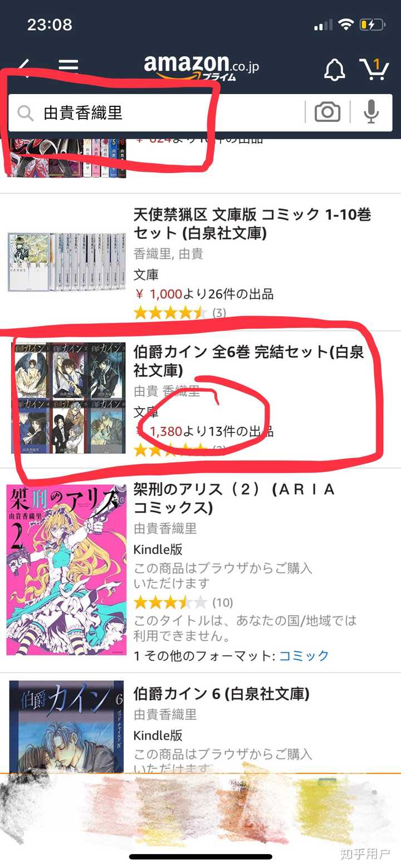Tap the back arrow icon
This screenshot has width=401, height=868.
coord(24,68)
